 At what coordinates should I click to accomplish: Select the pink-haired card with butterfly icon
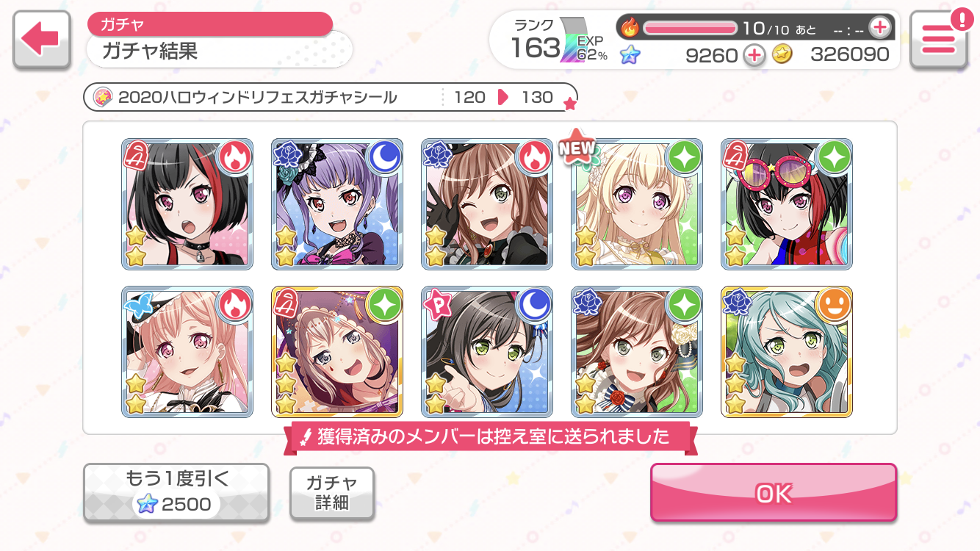[187, 352]
